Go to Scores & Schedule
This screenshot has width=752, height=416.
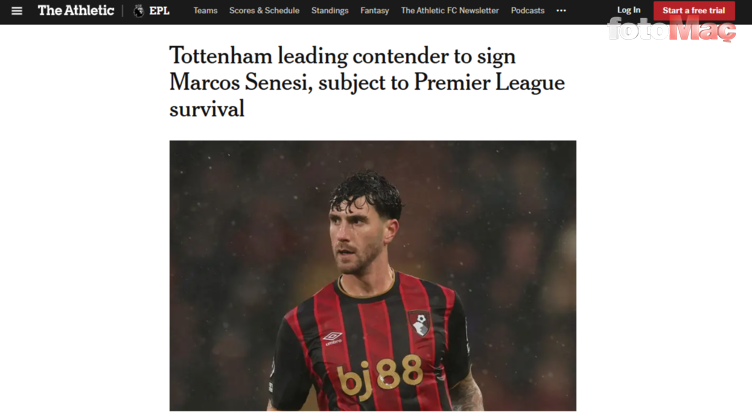coord(264,11)
